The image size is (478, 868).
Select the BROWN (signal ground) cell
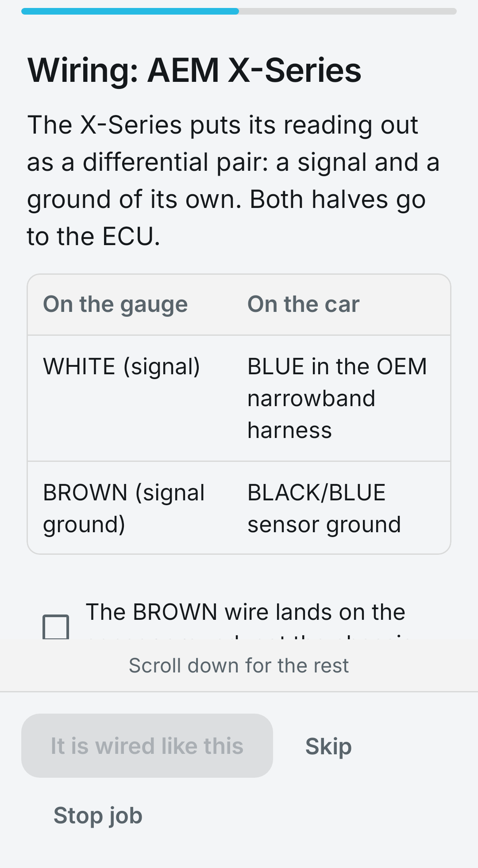coord(124,508)
